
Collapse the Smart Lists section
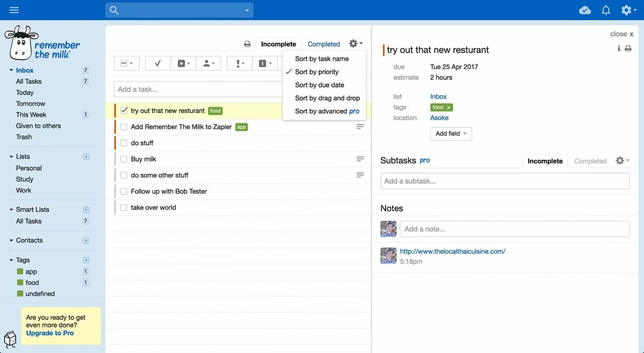[11, 210]
